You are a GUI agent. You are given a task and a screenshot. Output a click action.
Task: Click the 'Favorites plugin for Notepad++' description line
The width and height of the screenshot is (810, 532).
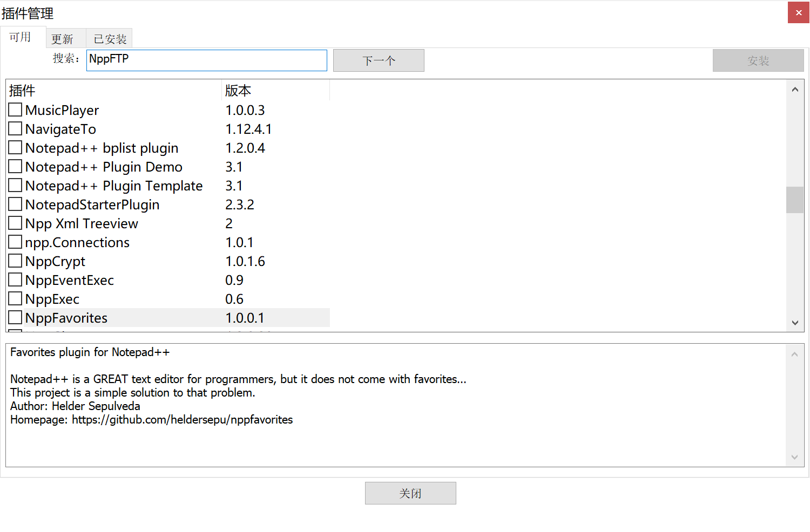(90, 352)
